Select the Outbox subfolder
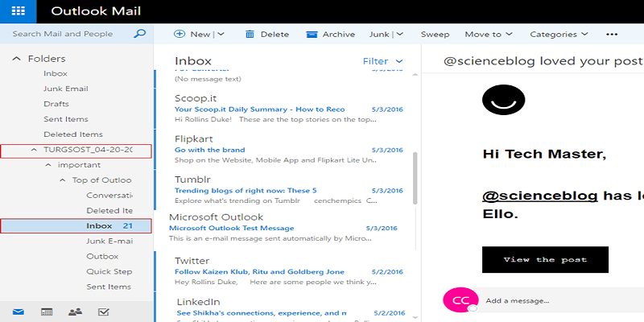This screenshot has width=644, height=322. point(102,256)
